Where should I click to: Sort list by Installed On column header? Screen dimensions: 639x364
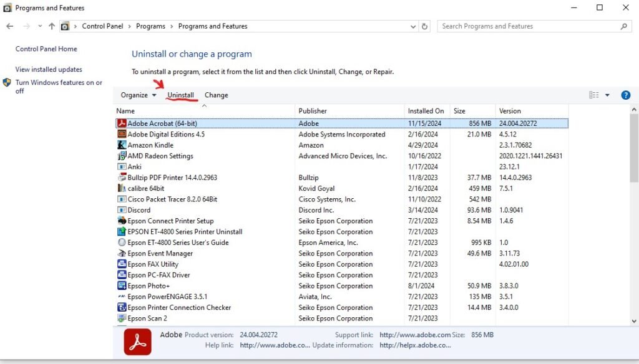pyautogui.click(x=426, y=111)
